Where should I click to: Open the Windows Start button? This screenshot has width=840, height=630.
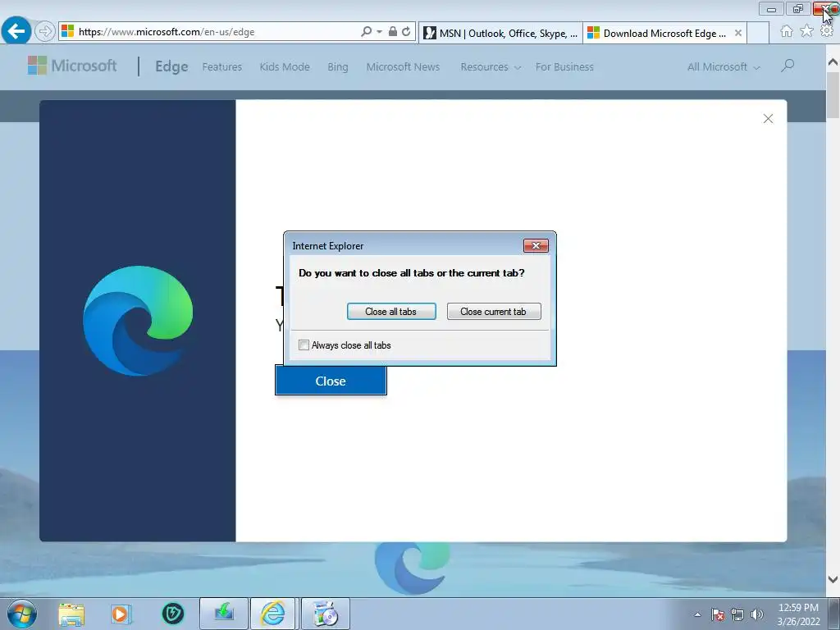pos(22,614)
